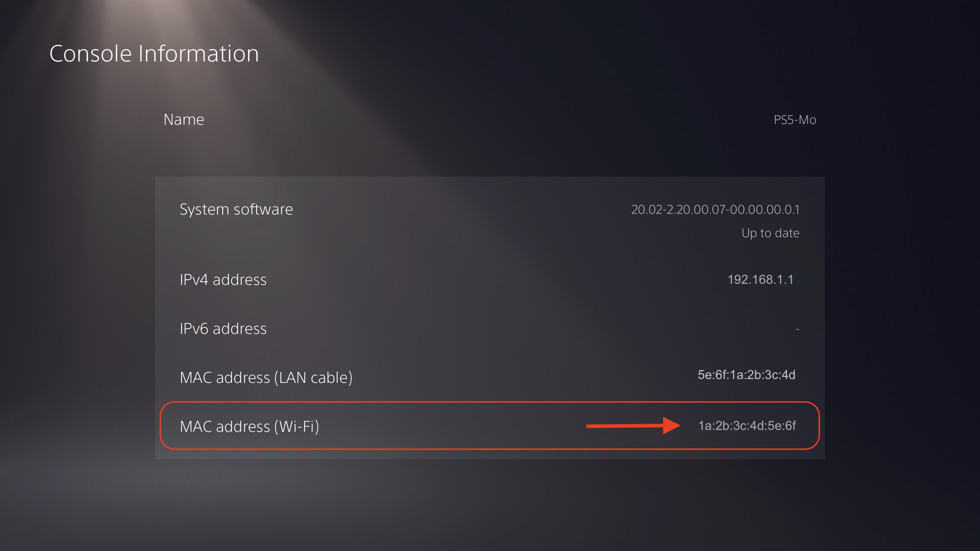Select the IPv4 address row label

223,280
